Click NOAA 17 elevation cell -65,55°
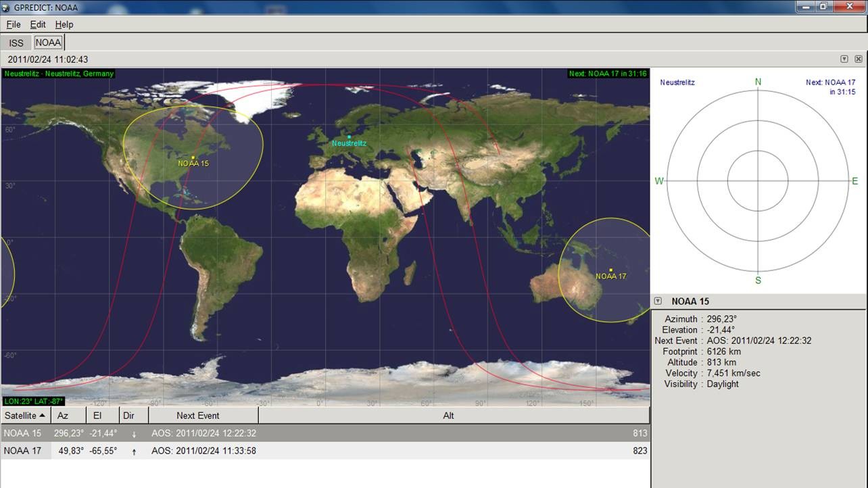This screenshot has height=488, width=868. point(103,451)
